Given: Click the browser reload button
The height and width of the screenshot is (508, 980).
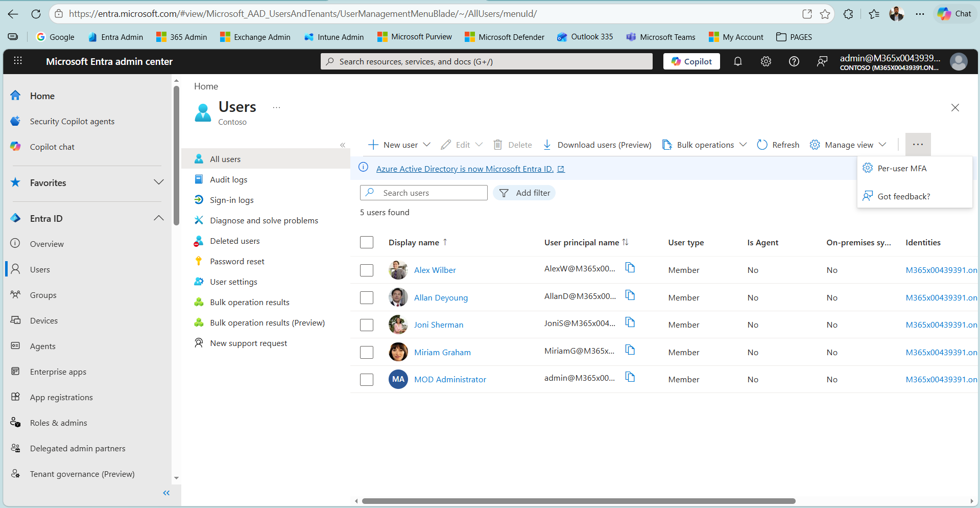Looking at the screenshot, I should [x=36, y=14].
